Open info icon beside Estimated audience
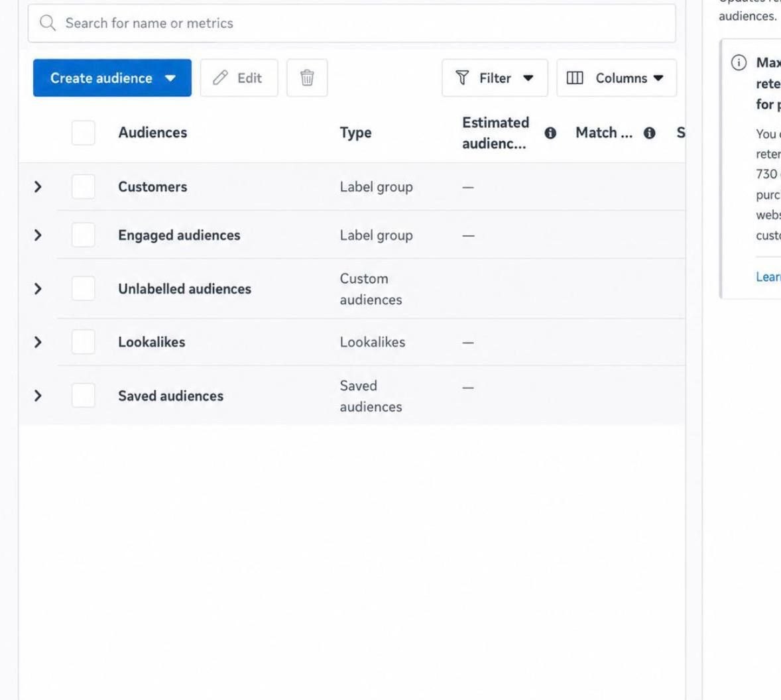This screenshot has height=700, width=781. tap(550, 133)
